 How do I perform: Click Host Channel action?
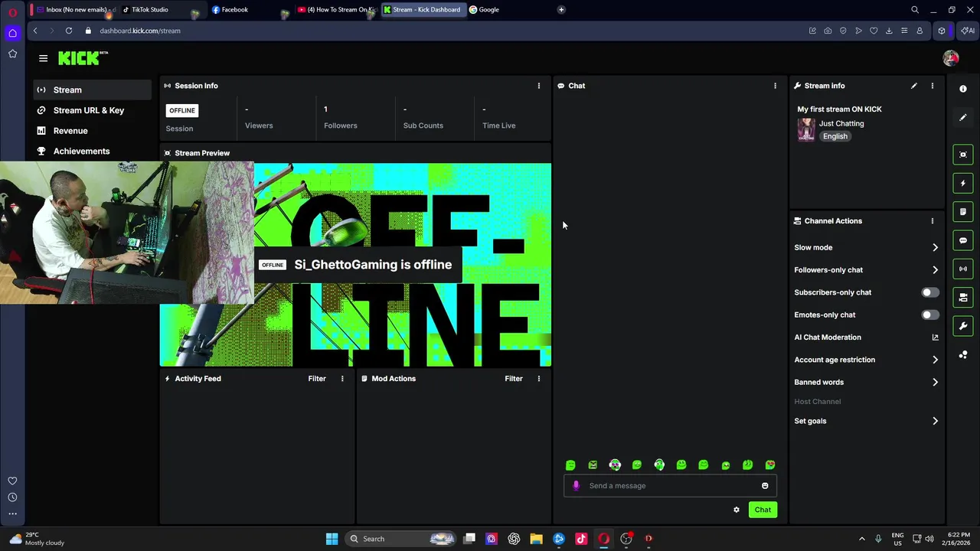pyautogui.click(x=818, y=402)
